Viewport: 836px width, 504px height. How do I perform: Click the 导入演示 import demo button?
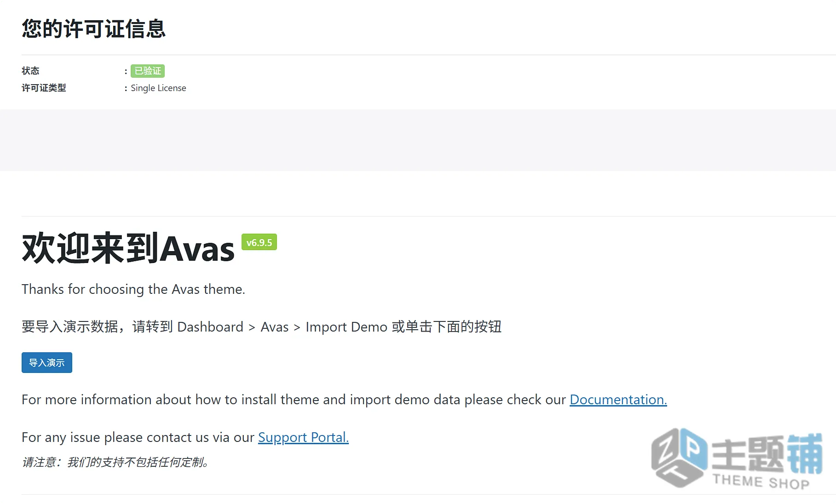[x=47, y=363]
